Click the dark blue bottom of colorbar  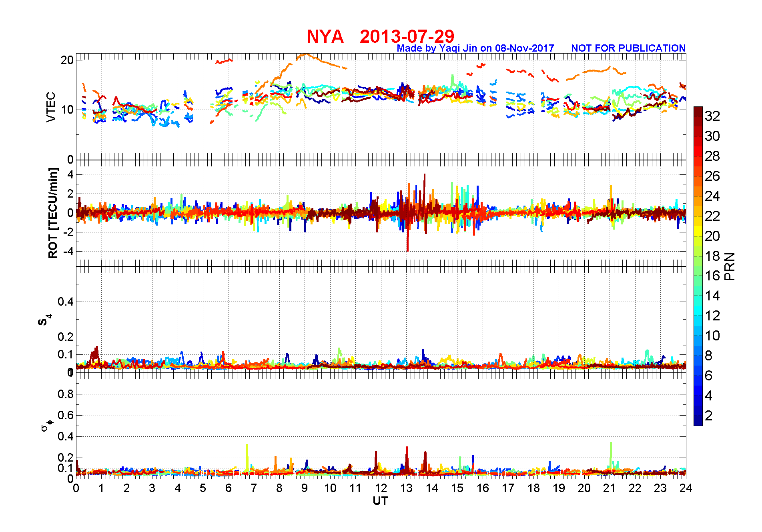pyautogui.click(x=698, y=421)
